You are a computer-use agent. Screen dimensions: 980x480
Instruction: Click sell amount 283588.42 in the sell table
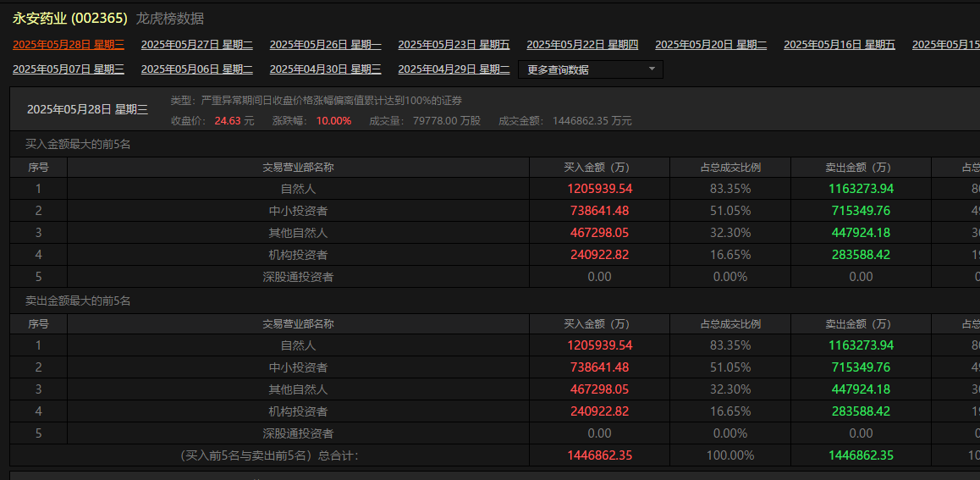coord(861,411)
